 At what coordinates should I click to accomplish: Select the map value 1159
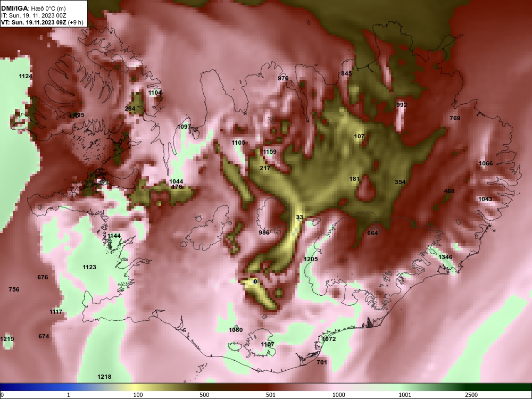pyautogui.click(x=270, y=152)
